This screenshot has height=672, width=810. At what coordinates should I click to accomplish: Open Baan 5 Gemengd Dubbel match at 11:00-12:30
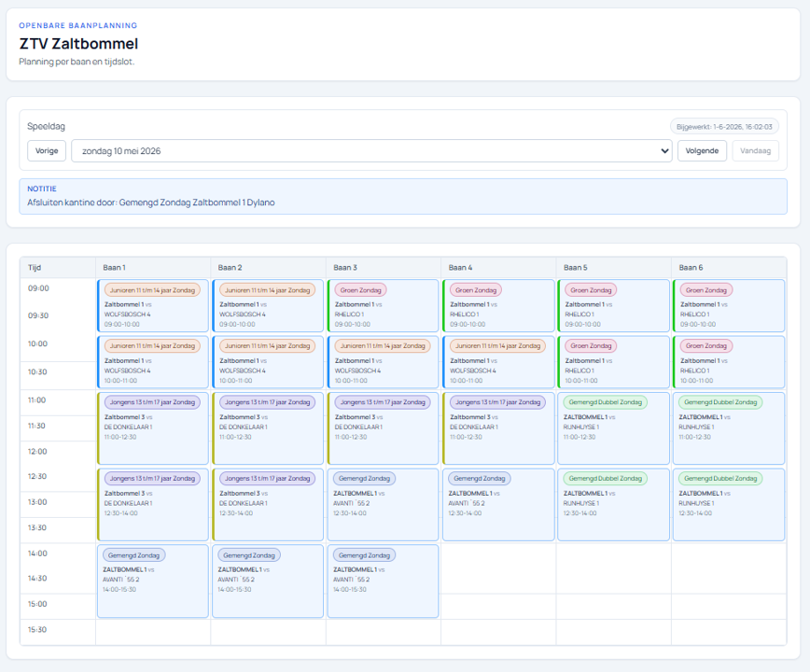(x=614, y=428)
